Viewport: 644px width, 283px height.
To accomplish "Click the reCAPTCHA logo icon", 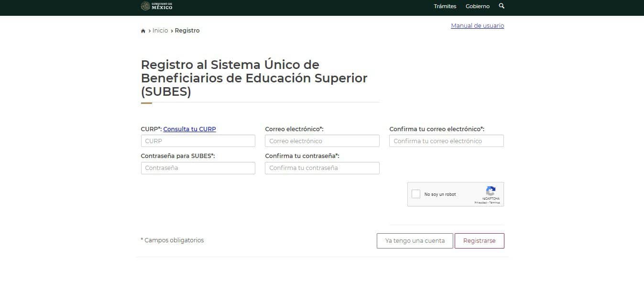I will coord(491,191).
